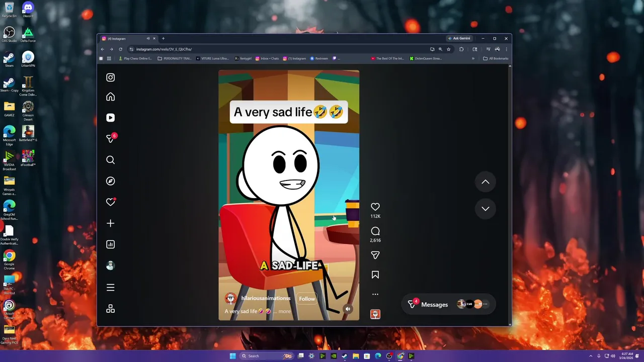The height and width of the screenshot is (362, 644).
Task: Go to next reel with down chevron
Action: 486,208
